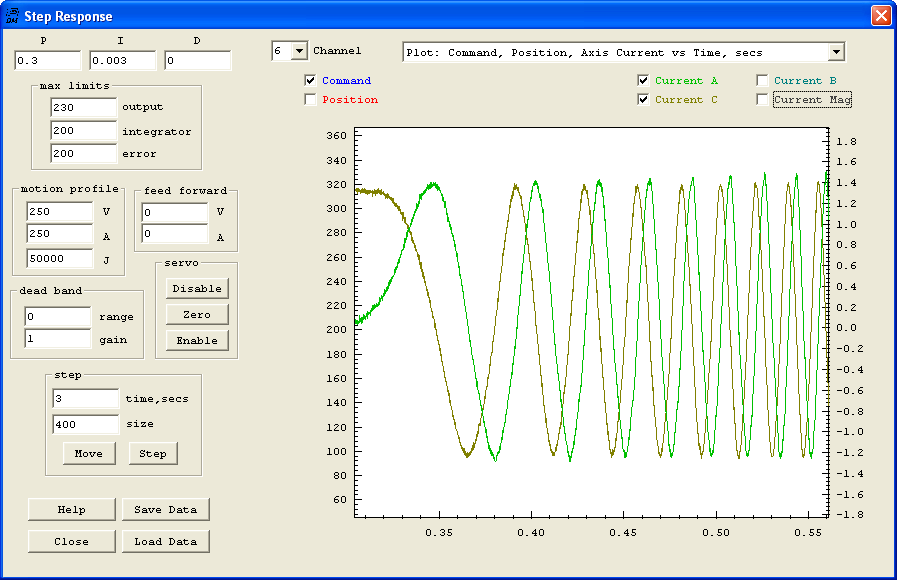The image size is (897, 580).
Task: Click the Move button
Action: pyautogui.click(x=88, y=453)
